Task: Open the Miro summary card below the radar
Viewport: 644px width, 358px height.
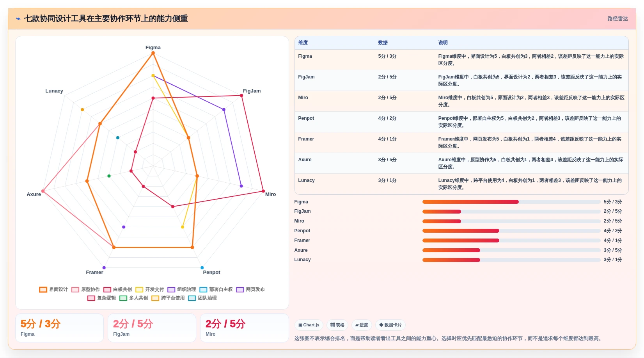Action: [x=245, y=328]
